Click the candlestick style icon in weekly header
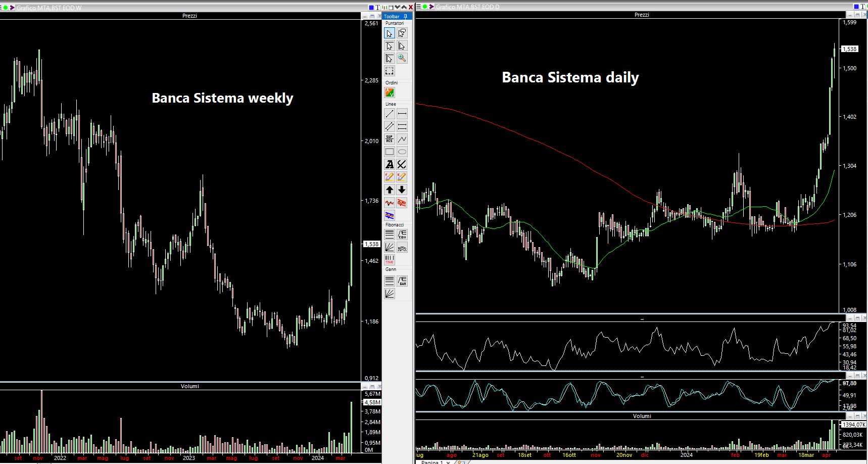 pyautogui.click(x=384, y=7)
